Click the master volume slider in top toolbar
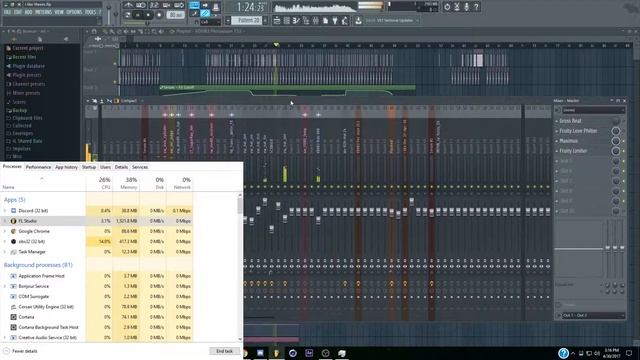Screen dimensions: 640x360 point(109,14)
